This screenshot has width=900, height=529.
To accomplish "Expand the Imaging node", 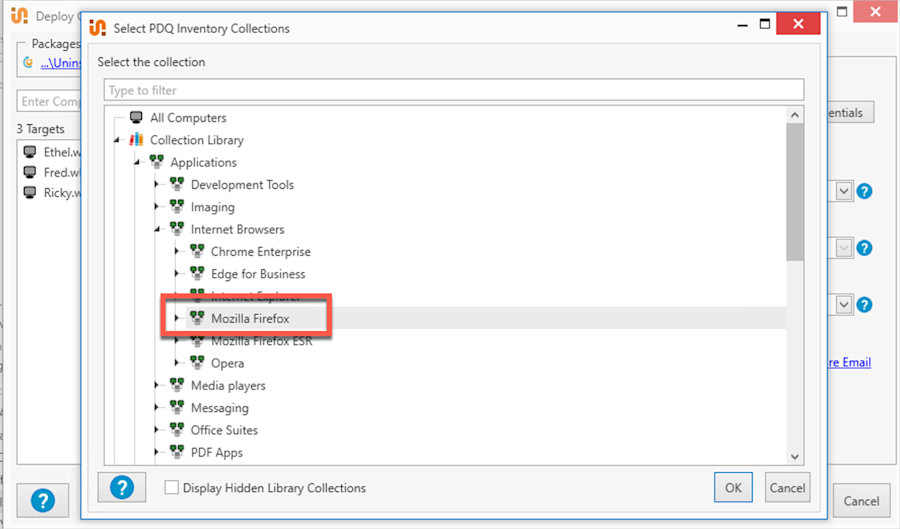I will coord(157,207).
